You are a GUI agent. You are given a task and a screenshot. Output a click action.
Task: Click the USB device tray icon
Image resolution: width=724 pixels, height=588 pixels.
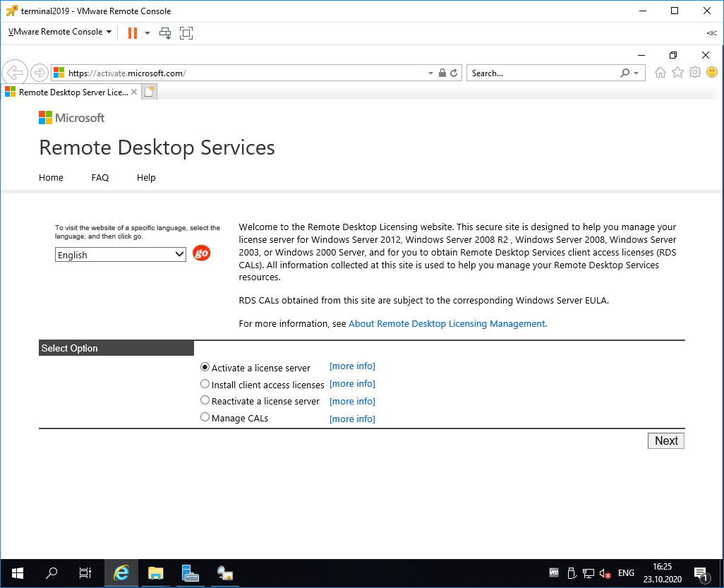(x=571, y=573)
